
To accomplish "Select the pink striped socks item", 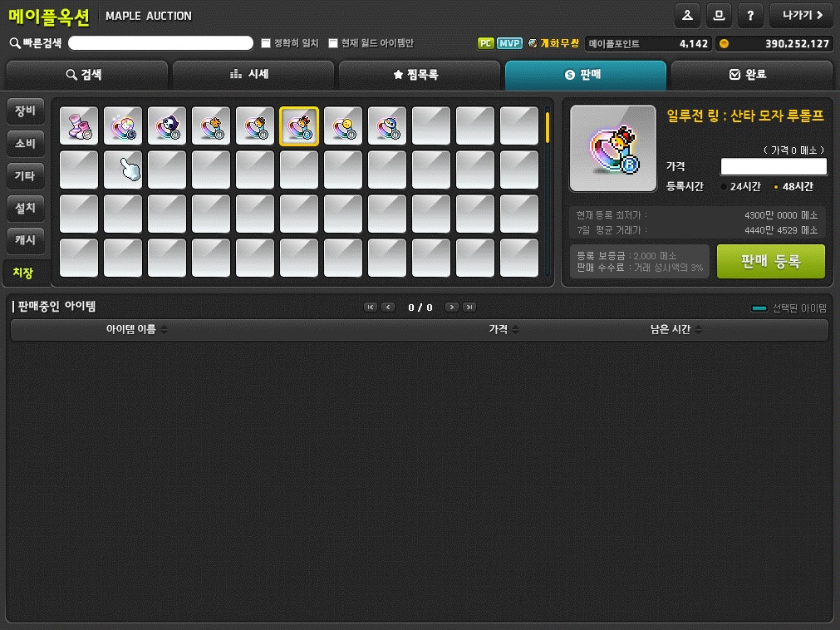I will point(79,126).
